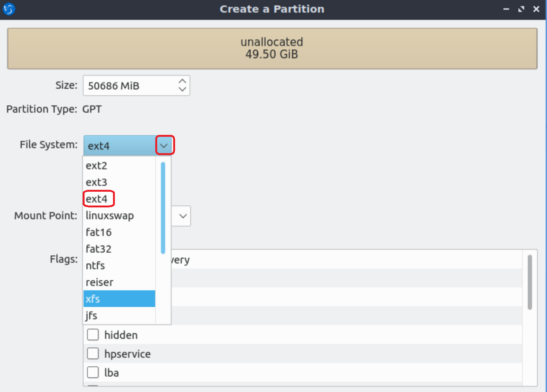Viewport: 547px width, 392px height.
Task: Click the app icon in title bar
Action: click(9, 9)
